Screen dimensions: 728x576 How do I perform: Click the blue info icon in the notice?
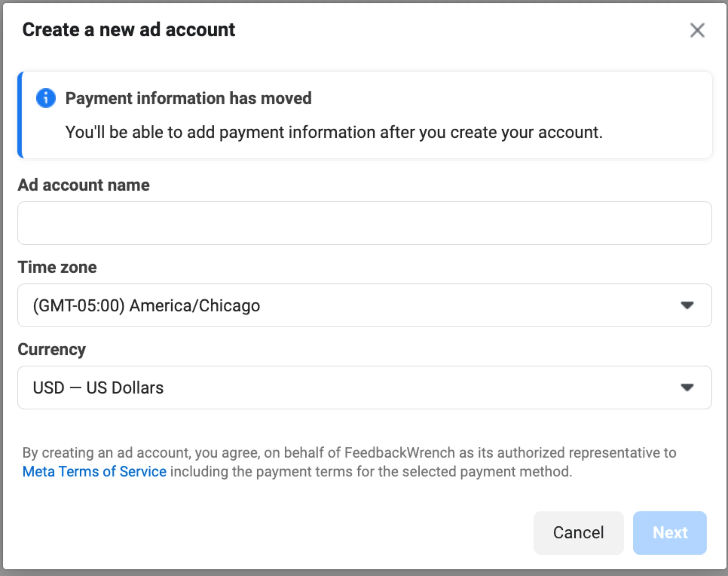coord(46,98)
